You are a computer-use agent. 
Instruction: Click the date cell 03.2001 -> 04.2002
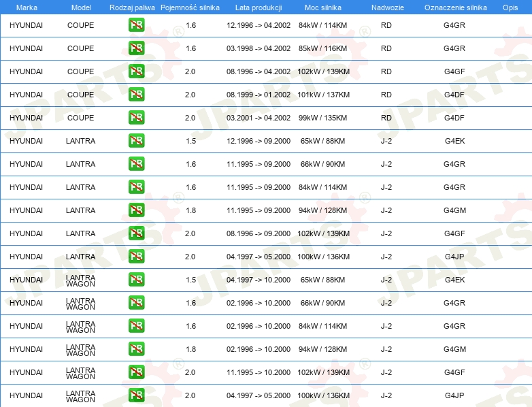pyautogui.click(x=259, y=118)
